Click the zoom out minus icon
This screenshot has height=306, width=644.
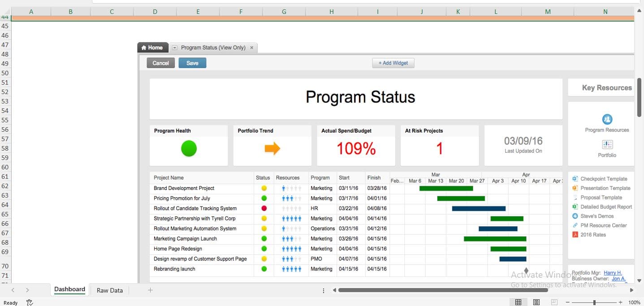click(568, 302)
